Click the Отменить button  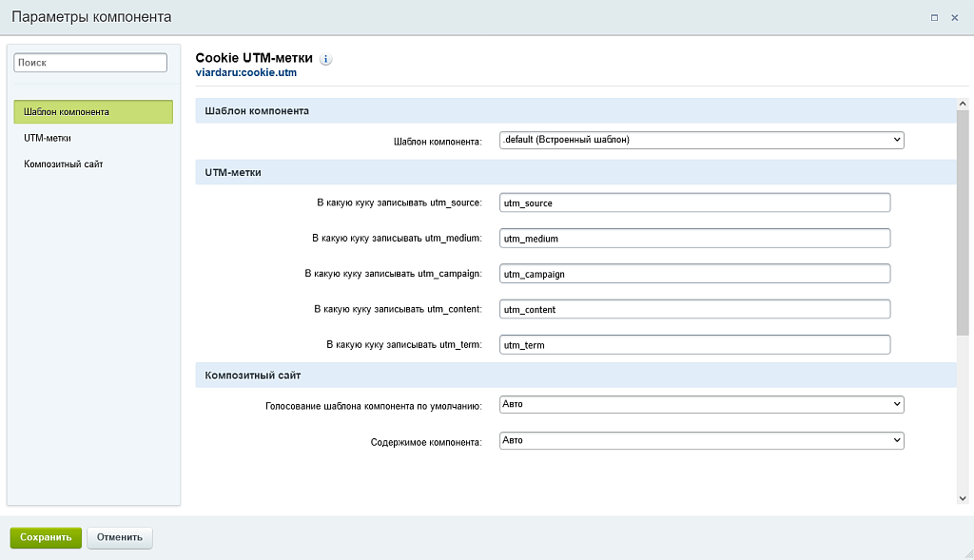point(118,537)
